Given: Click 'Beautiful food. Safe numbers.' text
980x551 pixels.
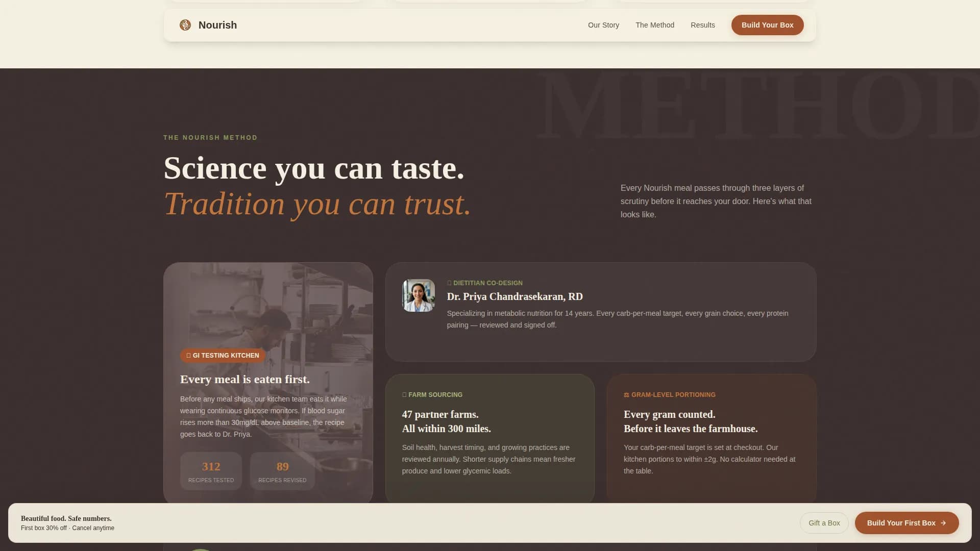Looking at the screenshot, I should (x=66, y=518).
